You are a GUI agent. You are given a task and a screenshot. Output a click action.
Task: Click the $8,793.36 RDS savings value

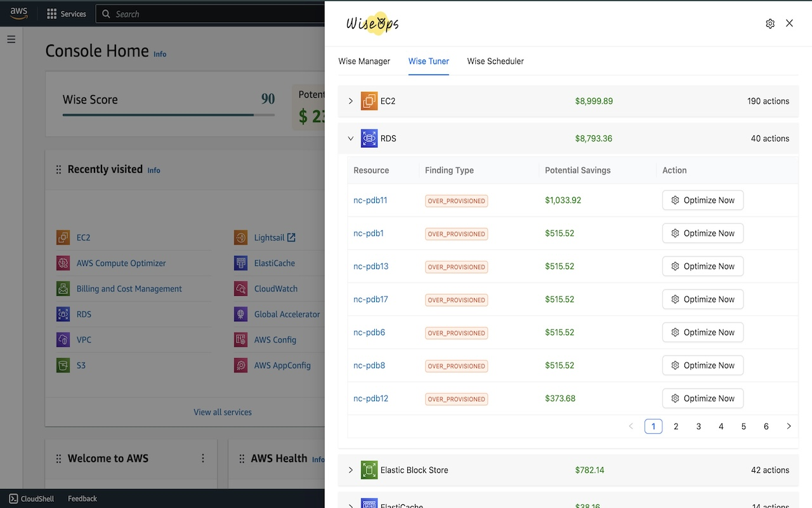click(x=594, y=138)
